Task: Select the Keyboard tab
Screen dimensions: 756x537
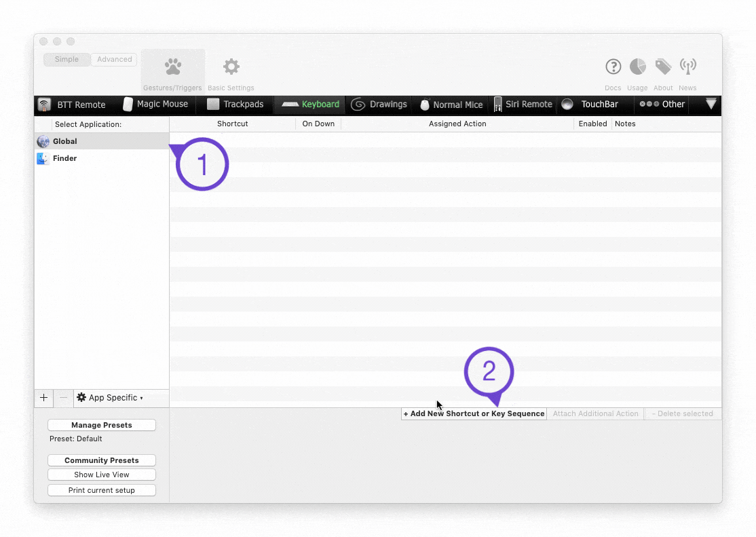Action: tap(310, 105)
